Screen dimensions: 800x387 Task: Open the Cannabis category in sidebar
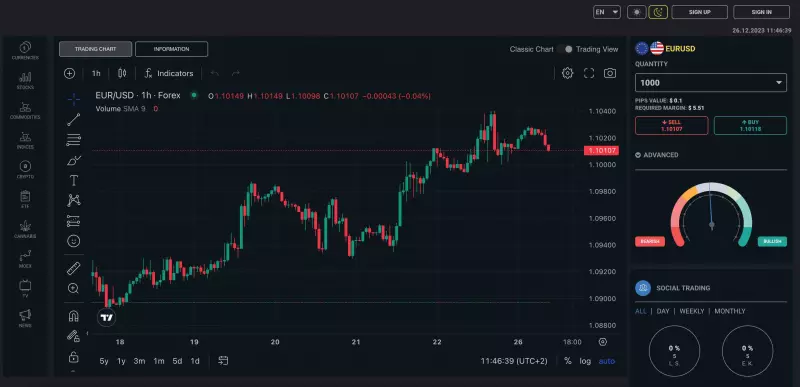[25, 229]
